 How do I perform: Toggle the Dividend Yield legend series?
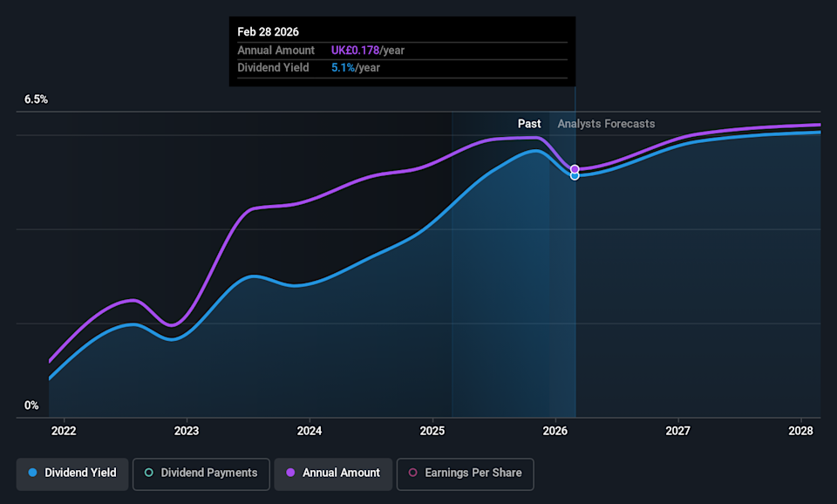click(72, 473)
